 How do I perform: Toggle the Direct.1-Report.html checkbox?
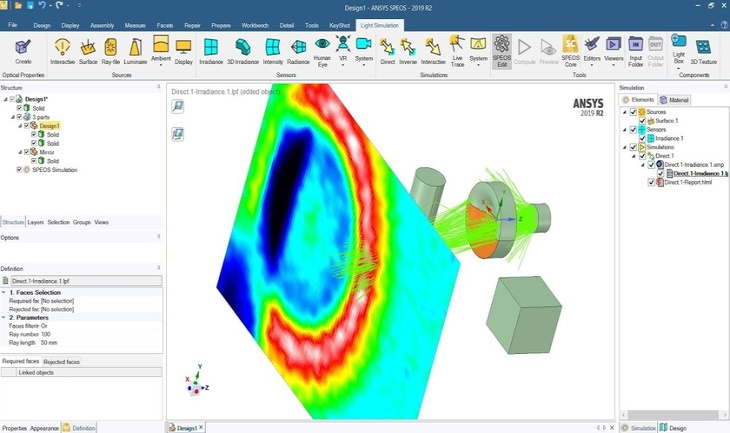(651, 183)
